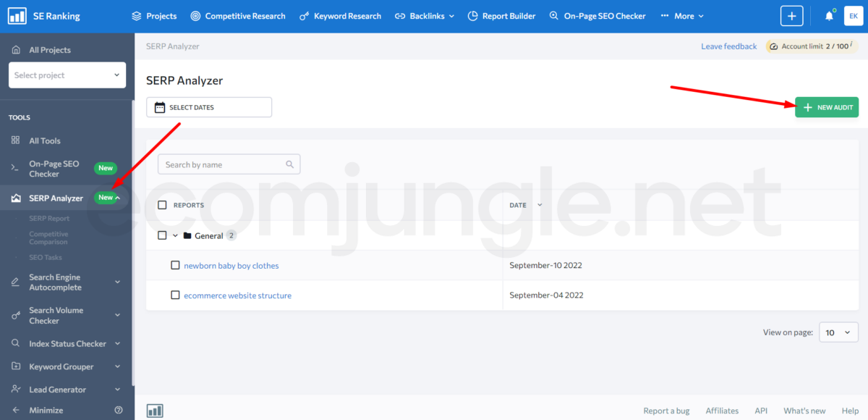
Task: Click the SE Ranking logo icon
Action: pyautogui.click(x=17, y=16)
